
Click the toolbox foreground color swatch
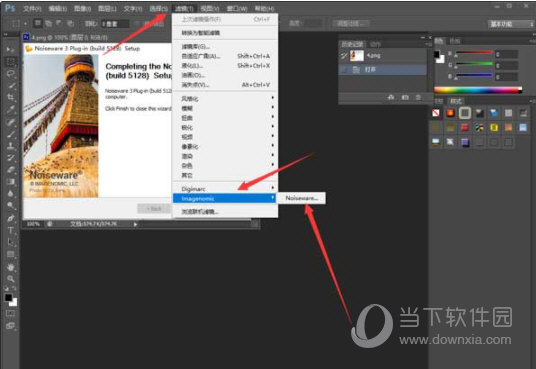pyautogui.click(x=8, y=298)
